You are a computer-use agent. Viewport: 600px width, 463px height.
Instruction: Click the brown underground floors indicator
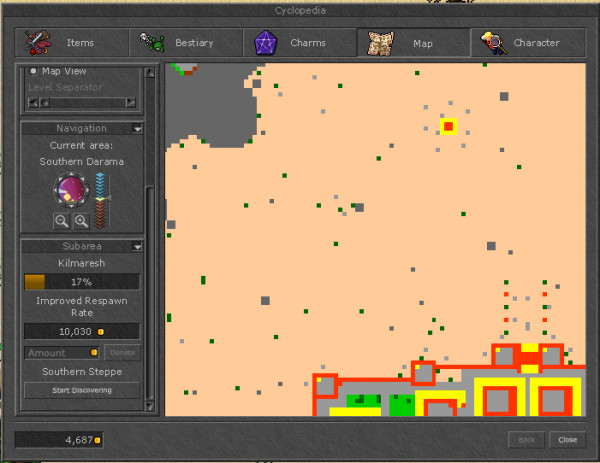tap(100, 215)
